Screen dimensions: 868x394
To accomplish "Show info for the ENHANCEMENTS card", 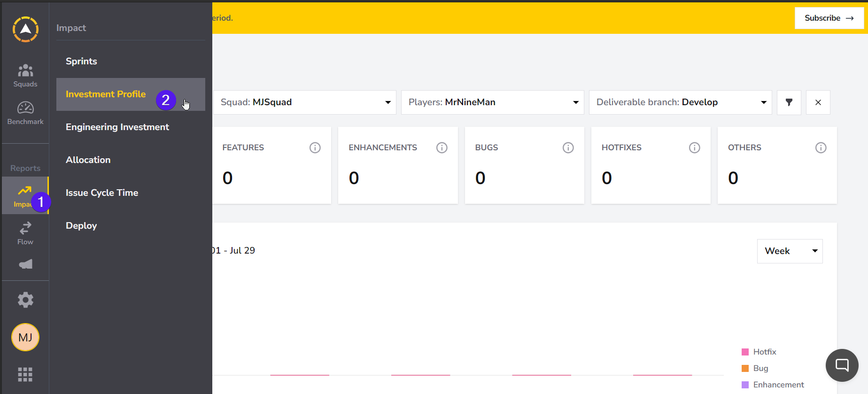I will 442,148.
